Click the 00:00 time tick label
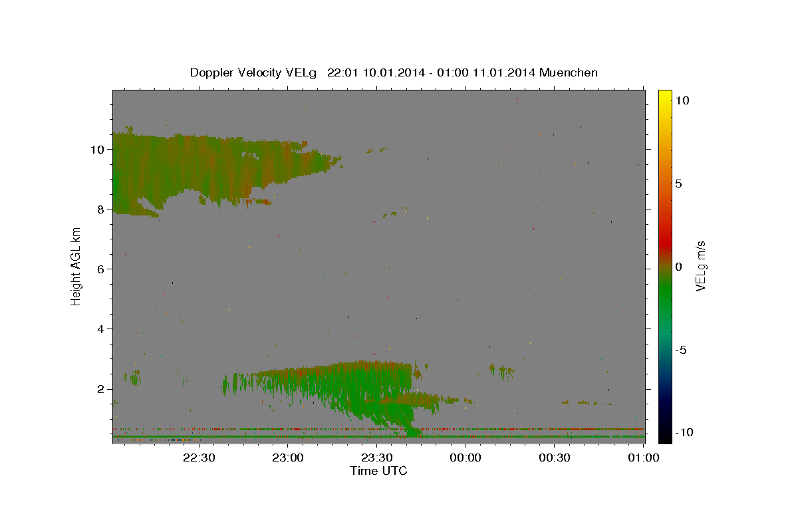The image size is (798, 532). click(x=465, y=458)
